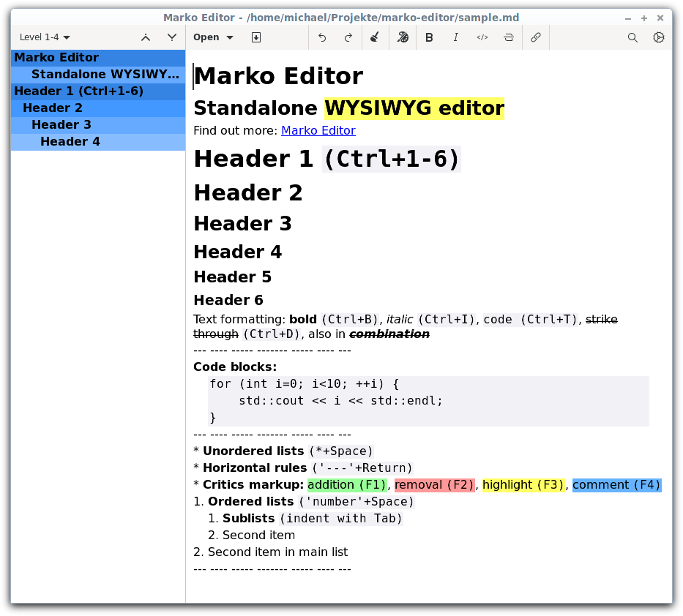The height and width of the screenshot is (616, 683).
Task: Toggle bold formatting
Action: click(x=429, y=37)
